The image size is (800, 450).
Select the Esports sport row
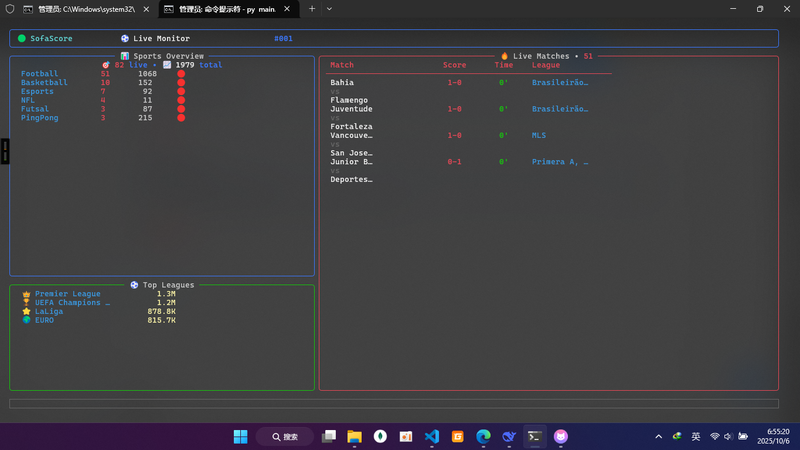pyautogui.click(x=103, y=91)
